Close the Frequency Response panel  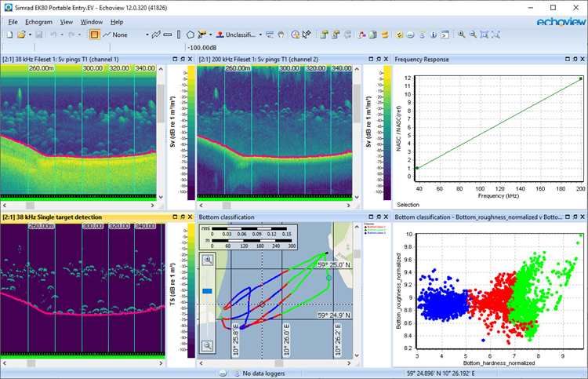tap(581, 60)
